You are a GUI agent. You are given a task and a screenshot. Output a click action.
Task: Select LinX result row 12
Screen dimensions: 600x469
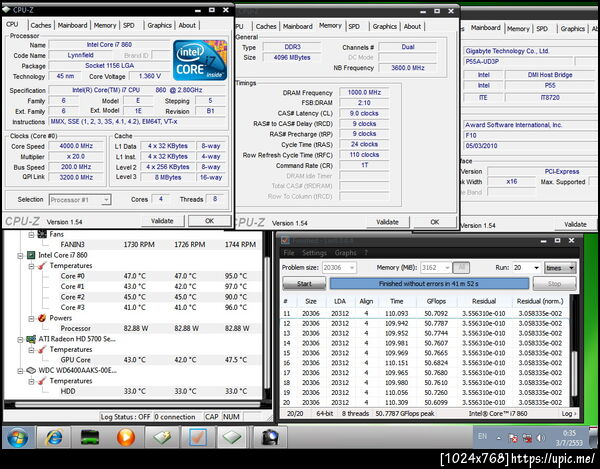point(425,323)
